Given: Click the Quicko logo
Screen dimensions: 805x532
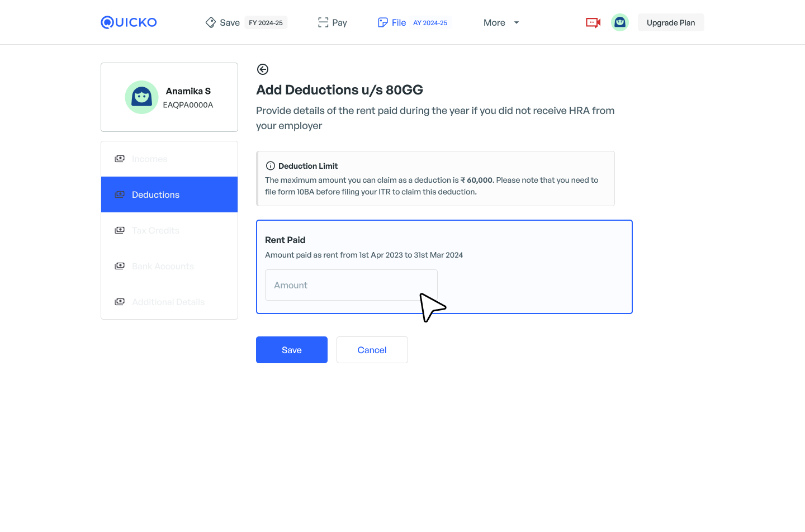Looking at the screenshot, I should coord(129,22).
